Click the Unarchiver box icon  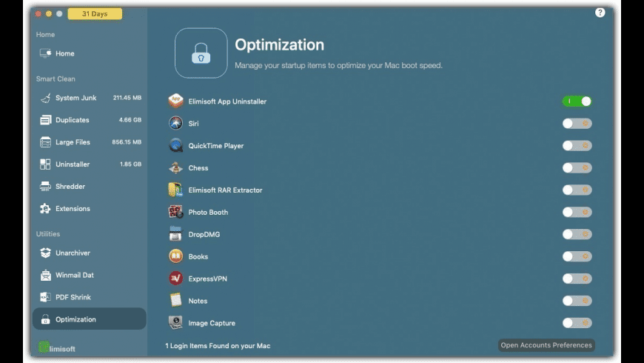(x=45, y=253)
